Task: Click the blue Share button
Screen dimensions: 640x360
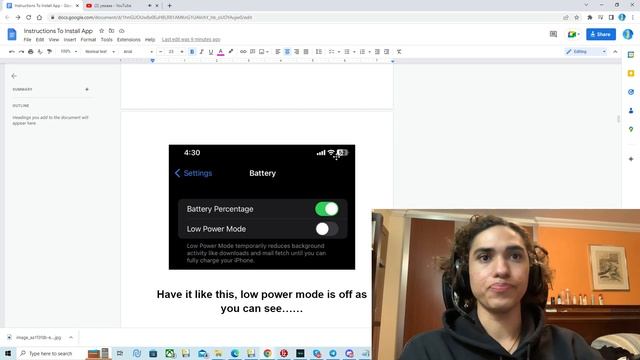Action: click(x=601, y=34)
